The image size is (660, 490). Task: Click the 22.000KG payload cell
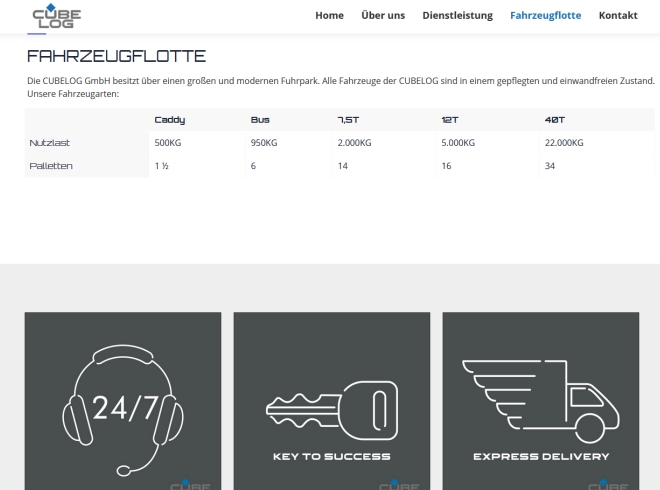597,143
